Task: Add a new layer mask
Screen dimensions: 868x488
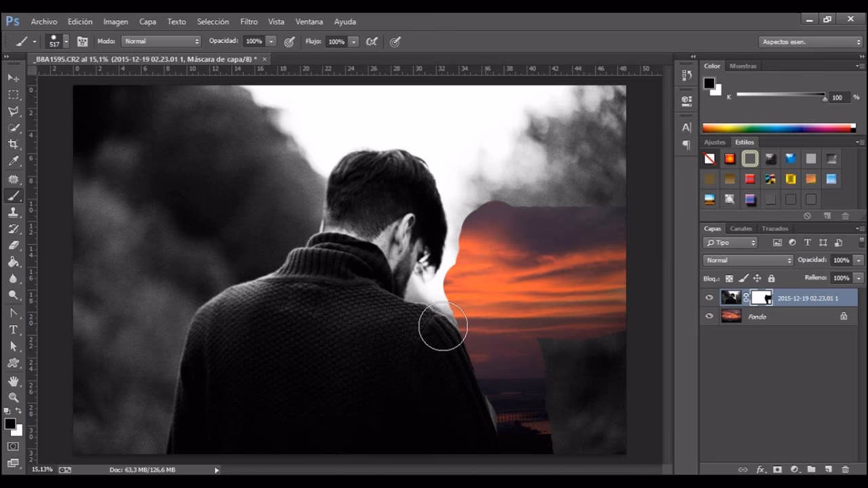Action: (778, 468)
